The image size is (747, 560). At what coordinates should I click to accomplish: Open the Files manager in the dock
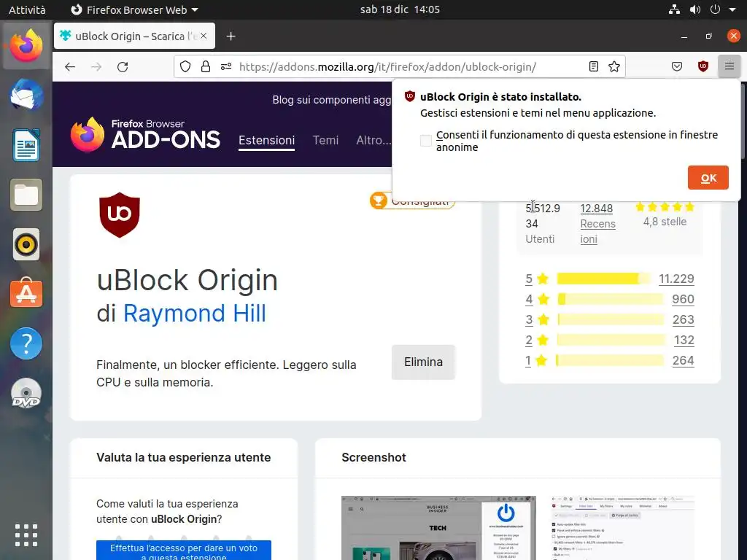[x=26, y=195]
